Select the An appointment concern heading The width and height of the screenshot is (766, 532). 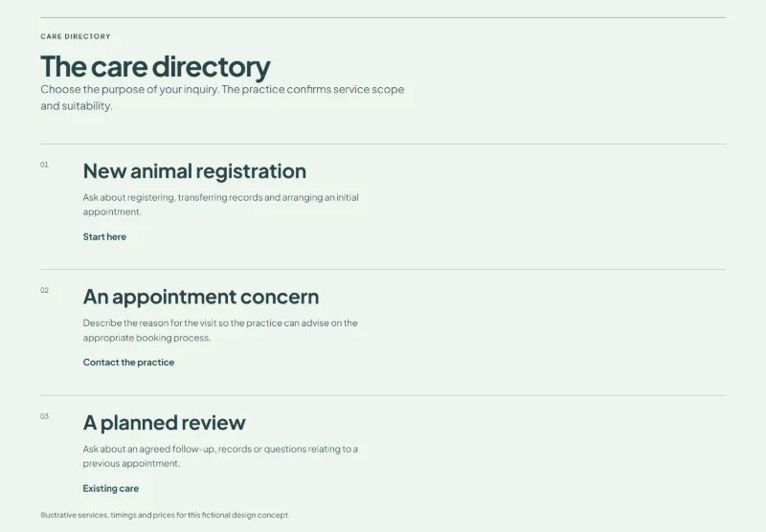pos(201,297)
